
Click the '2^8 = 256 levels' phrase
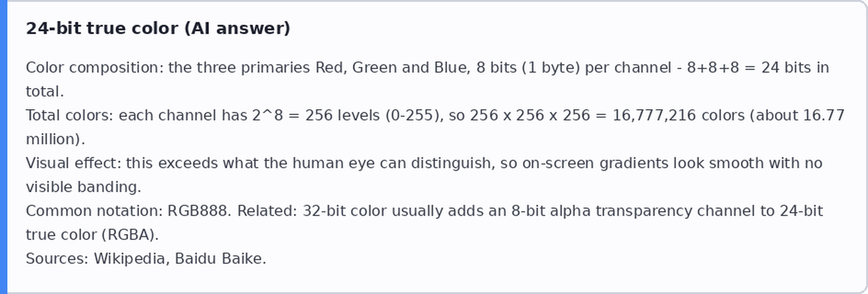point(316,115)
